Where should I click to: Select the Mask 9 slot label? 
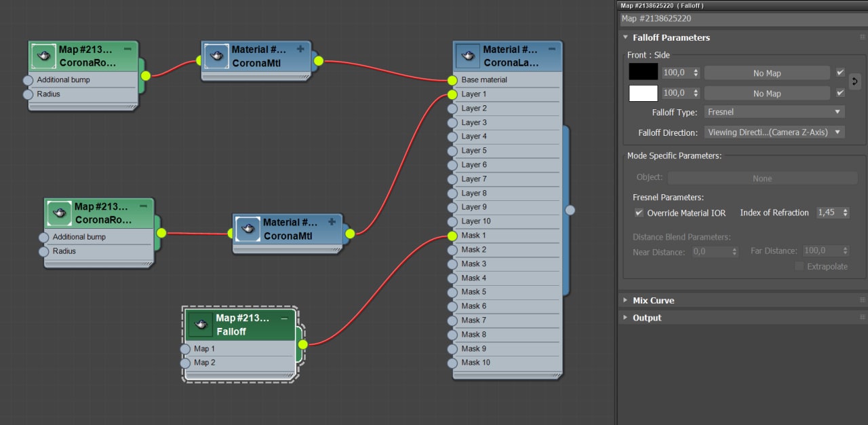tap(473, 348)
